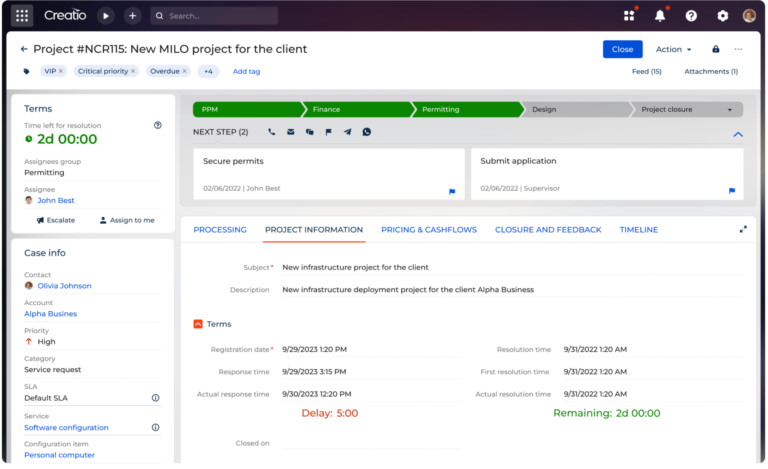This screenshot has width=768, height=469.
Task: Remove the VIP tag
Action: tap(61, 71)
